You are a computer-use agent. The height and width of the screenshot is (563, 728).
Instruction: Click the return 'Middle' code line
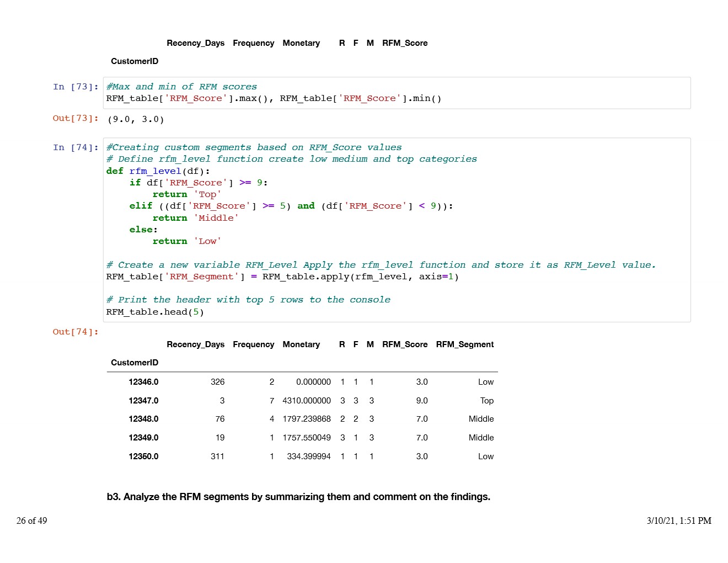tap(195, 218)
